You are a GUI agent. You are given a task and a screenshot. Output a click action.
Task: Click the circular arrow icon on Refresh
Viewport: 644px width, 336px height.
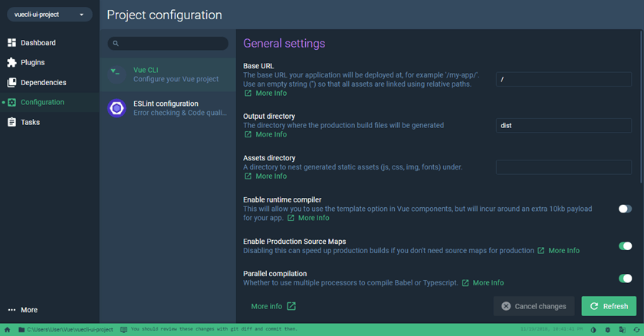click(x=594, y=306)
